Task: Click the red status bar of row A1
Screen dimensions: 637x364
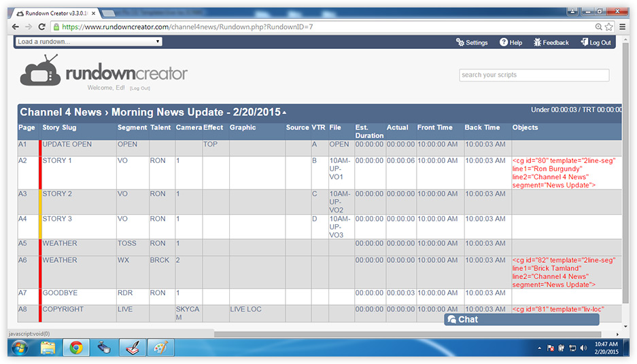Action: point(40,148)
